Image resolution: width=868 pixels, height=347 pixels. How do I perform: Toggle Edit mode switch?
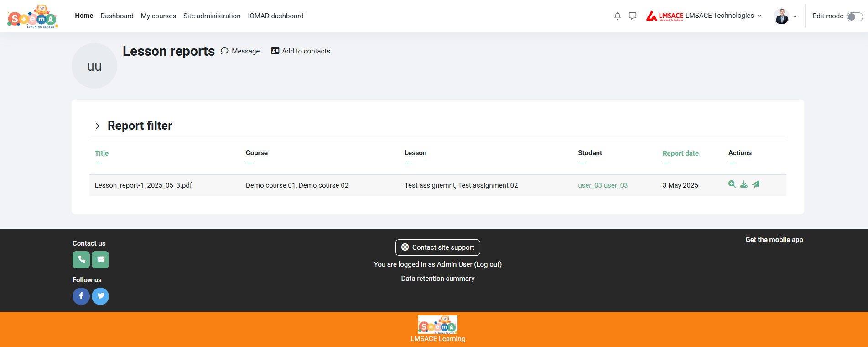pyautogui.click(x=854, y=16)
